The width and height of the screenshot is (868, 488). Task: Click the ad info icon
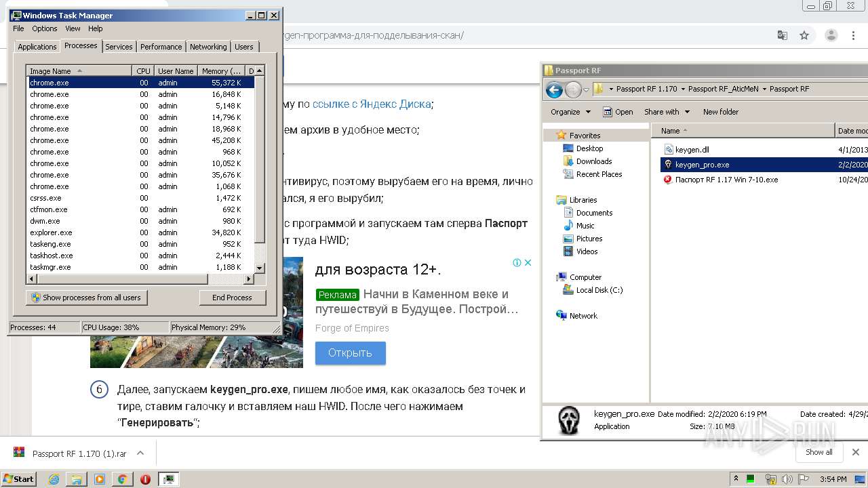pos(517,263)
